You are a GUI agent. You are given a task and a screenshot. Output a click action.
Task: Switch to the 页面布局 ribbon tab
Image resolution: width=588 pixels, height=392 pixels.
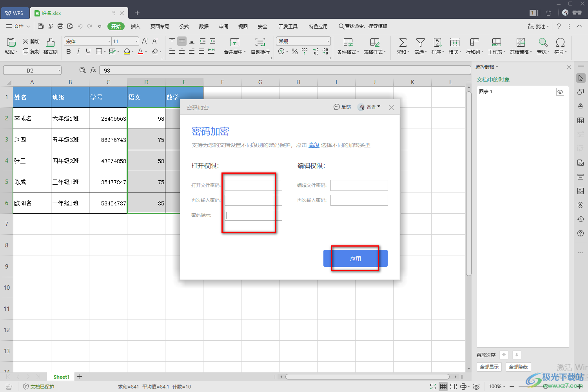coord(160,26)
